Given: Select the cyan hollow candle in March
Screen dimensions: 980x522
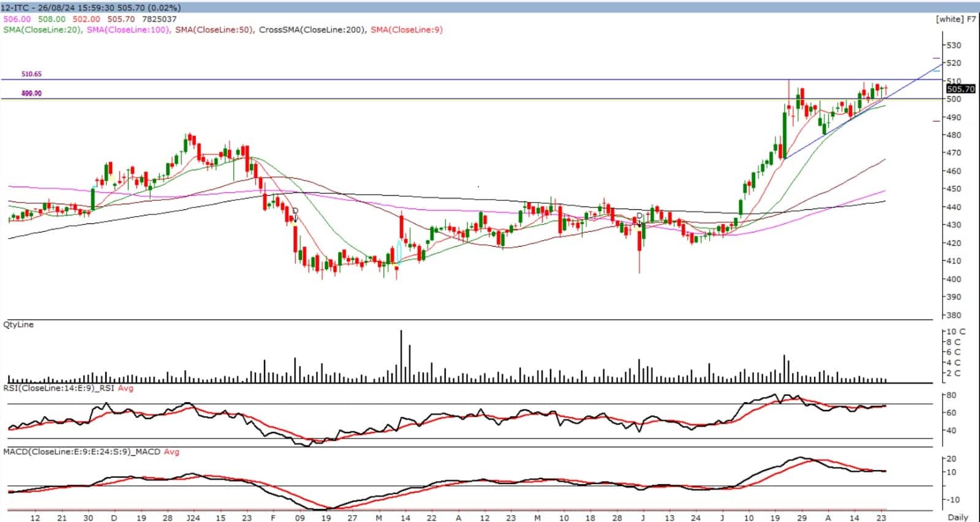Looking at the screenshot, I should [x=399, y=251].
